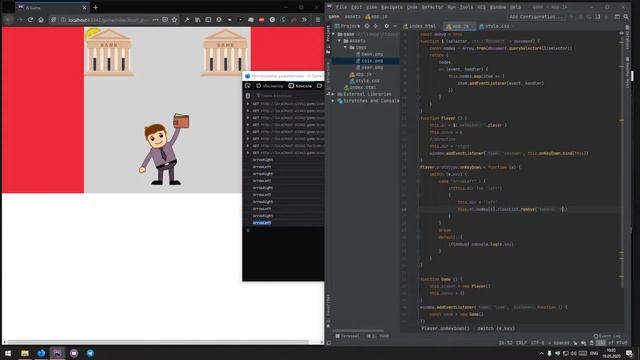Open Firefox hamburger menu
This screenshot has width=640, height=360.
pyautogui.click(x=318, y=20)
